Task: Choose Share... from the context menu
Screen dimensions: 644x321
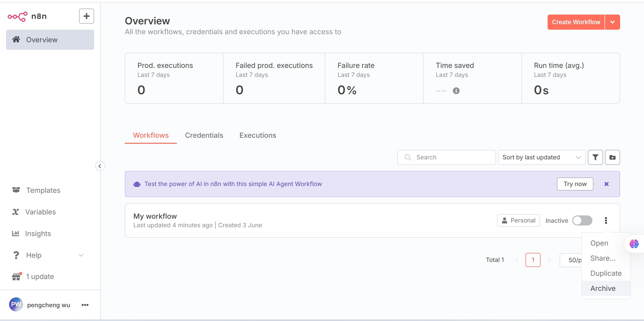Action: pos(606,258)
